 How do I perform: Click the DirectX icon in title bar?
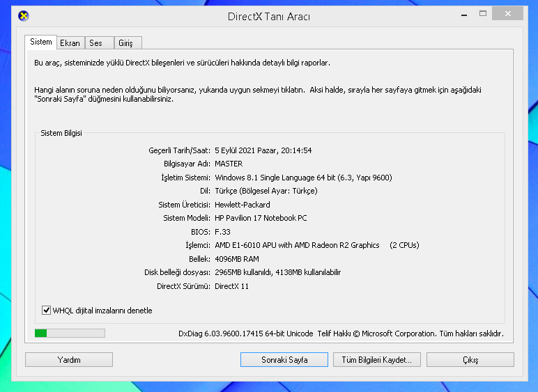[23, 16]
